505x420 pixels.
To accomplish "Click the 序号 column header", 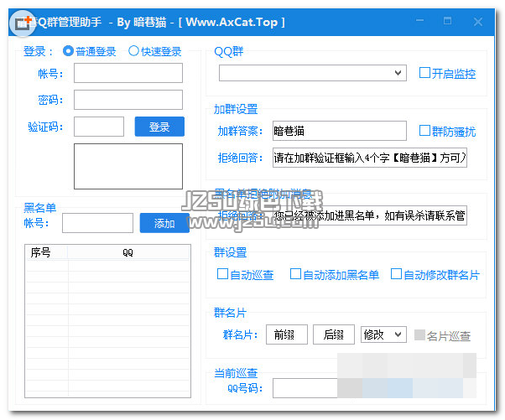I will tap(46, 252).
